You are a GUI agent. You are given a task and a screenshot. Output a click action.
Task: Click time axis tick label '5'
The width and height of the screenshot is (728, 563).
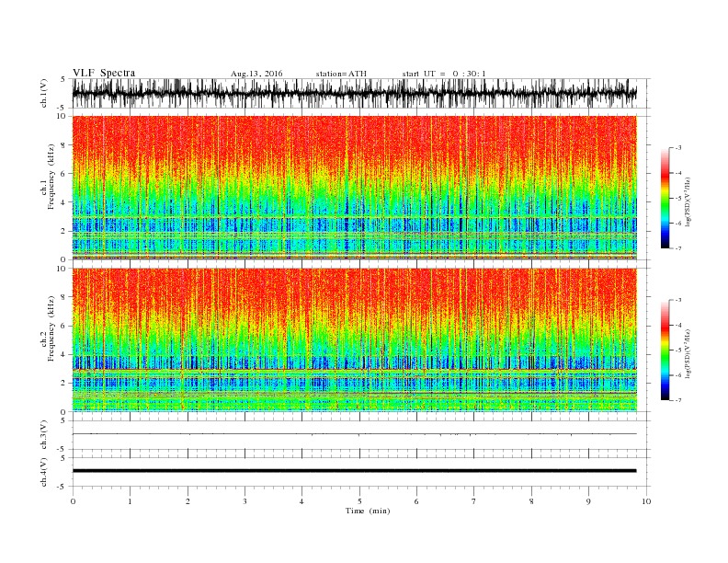tap(359, 501)
